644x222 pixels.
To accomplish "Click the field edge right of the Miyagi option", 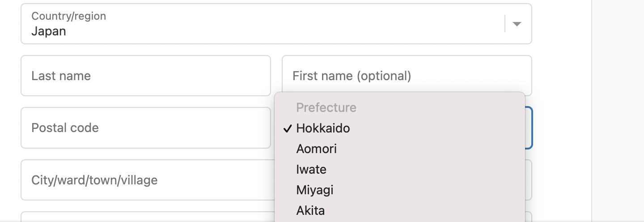I will click(x=528, y=180).
